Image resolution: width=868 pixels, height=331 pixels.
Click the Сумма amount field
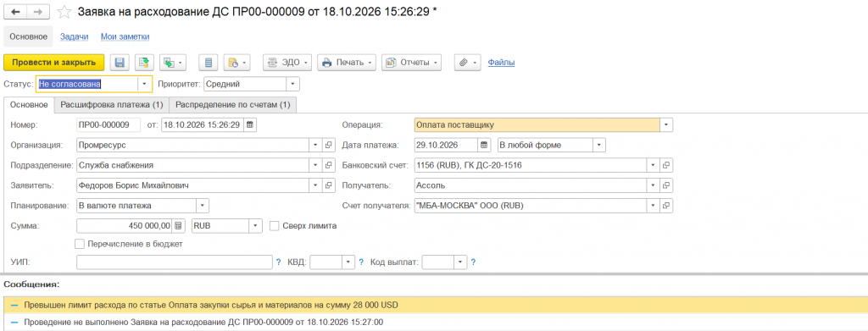[x=125, y=225]
